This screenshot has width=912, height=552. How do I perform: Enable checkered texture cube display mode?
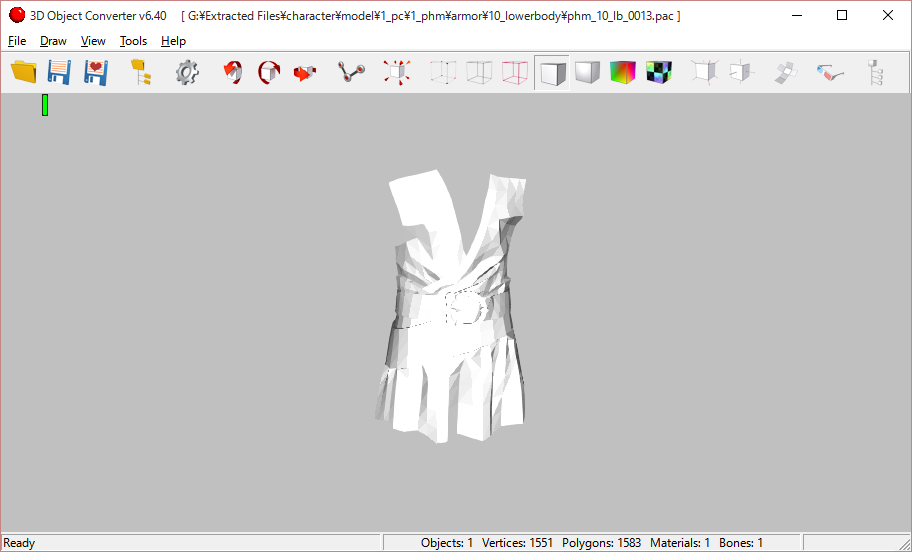658,72
